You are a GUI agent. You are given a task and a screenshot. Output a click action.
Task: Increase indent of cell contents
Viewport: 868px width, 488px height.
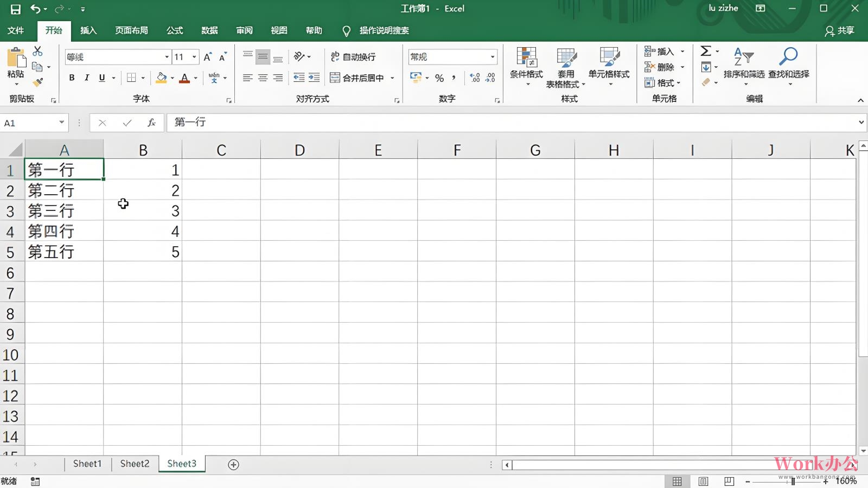[x=314, y=78]
